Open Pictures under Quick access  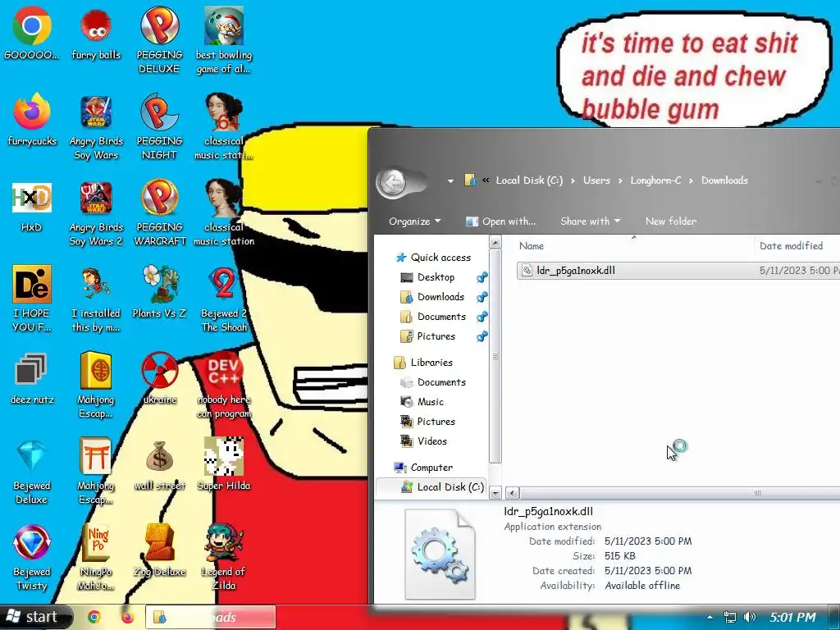[428, 337]
